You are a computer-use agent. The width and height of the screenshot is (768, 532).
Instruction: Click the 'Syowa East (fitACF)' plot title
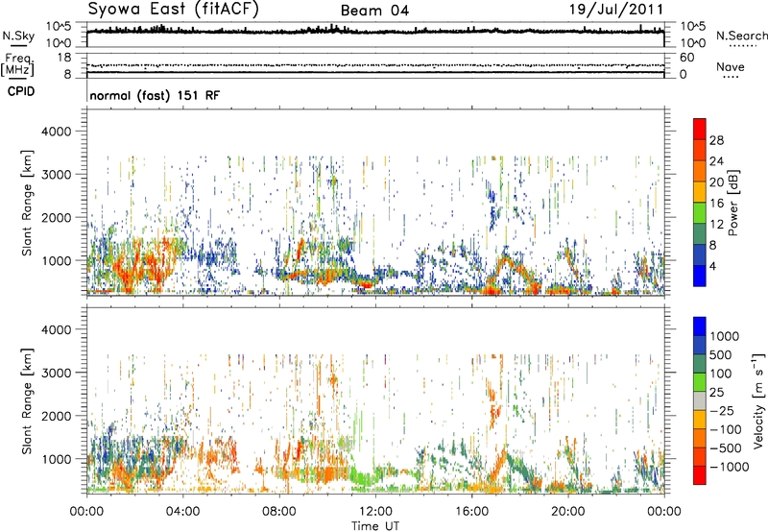(x=174, y=10)
